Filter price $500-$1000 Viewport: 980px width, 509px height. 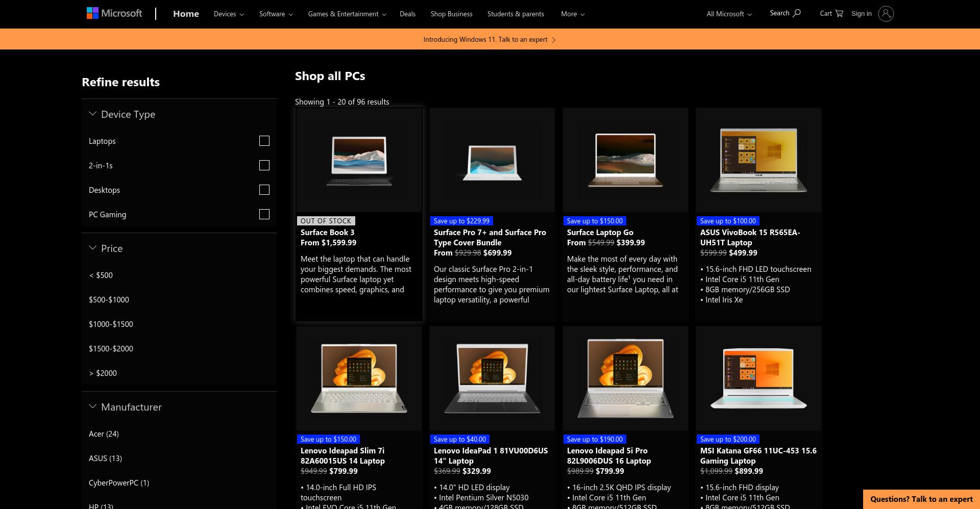109,300
